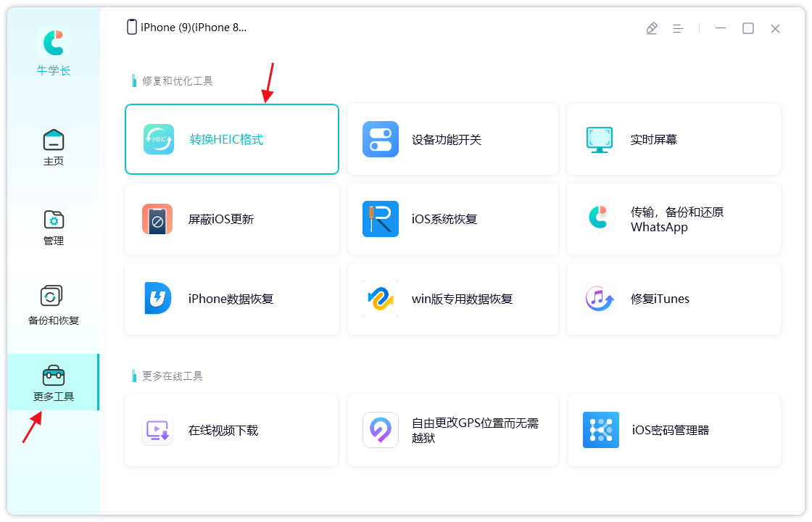The height and width of the screenshot is (522, 812).
Task: Click 修复iTunes text label
Action: [660, 299]
